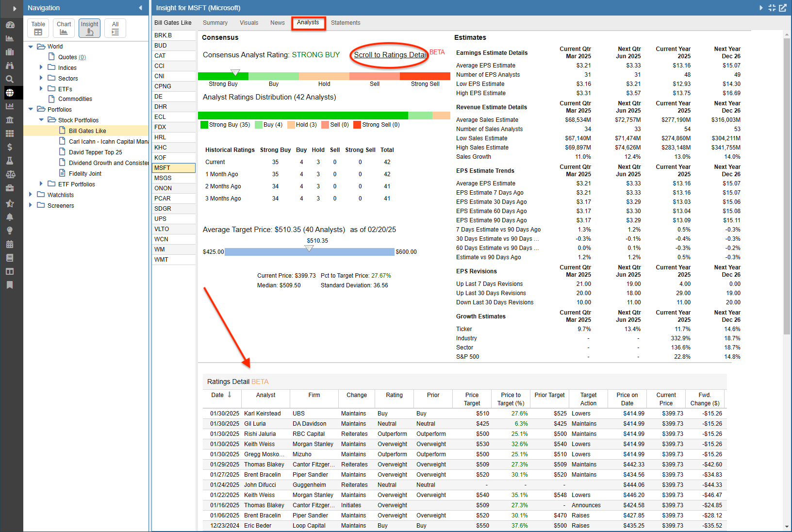Collapse the Insight panel arrow on the right
The height and width of the screenshot is (532, 792).
pyautogui.click(x=761, y=8)
